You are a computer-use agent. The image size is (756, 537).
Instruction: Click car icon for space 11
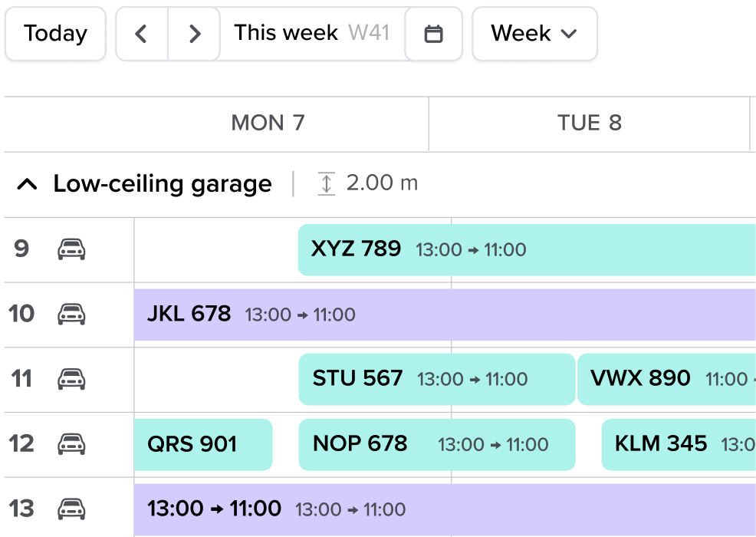[x=71, y=379]
